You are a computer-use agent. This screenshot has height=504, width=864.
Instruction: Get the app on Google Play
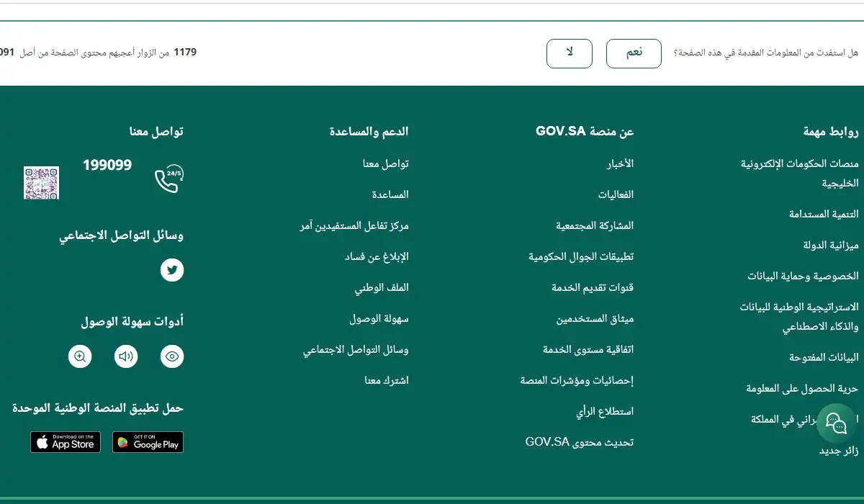coord(148,442)
